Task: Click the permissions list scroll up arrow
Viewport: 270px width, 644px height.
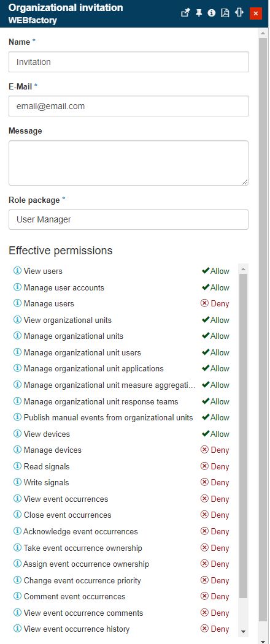Action: [x=243, y=269]
